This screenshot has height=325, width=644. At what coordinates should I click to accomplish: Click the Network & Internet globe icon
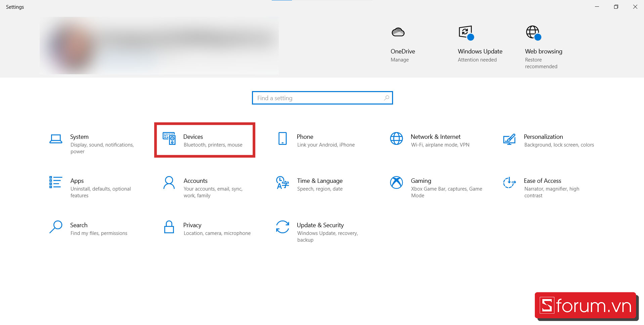pyautogui.click(x=396, y=138)
